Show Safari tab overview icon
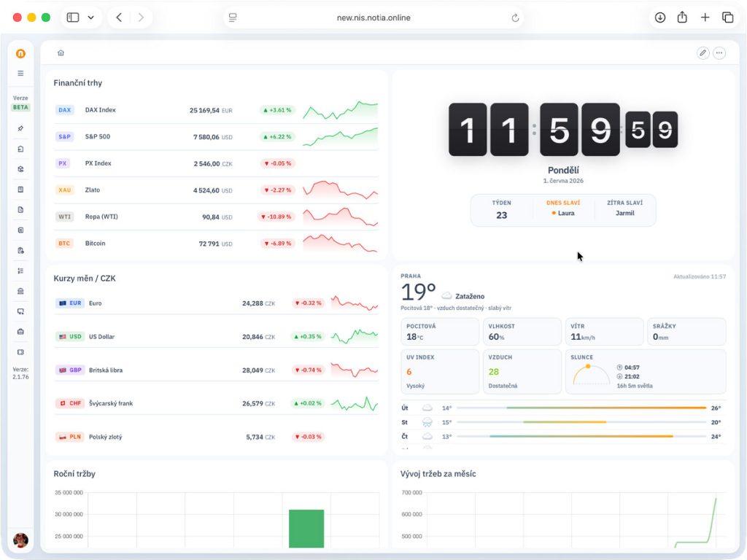This screenshot has width=747, height=560. click(x=727, y=17)
